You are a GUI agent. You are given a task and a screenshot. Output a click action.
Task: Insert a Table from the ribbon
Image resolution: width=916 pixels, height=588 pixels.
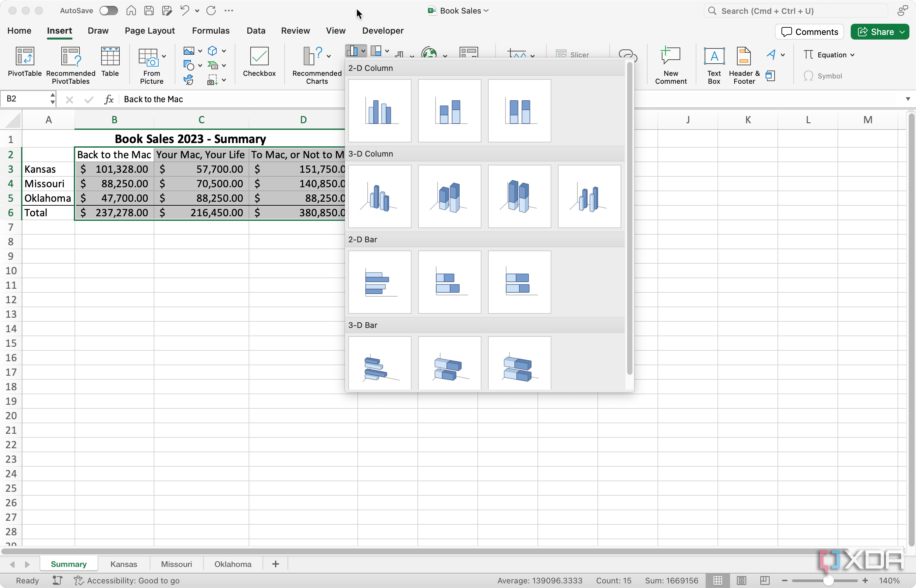(110, 62)
